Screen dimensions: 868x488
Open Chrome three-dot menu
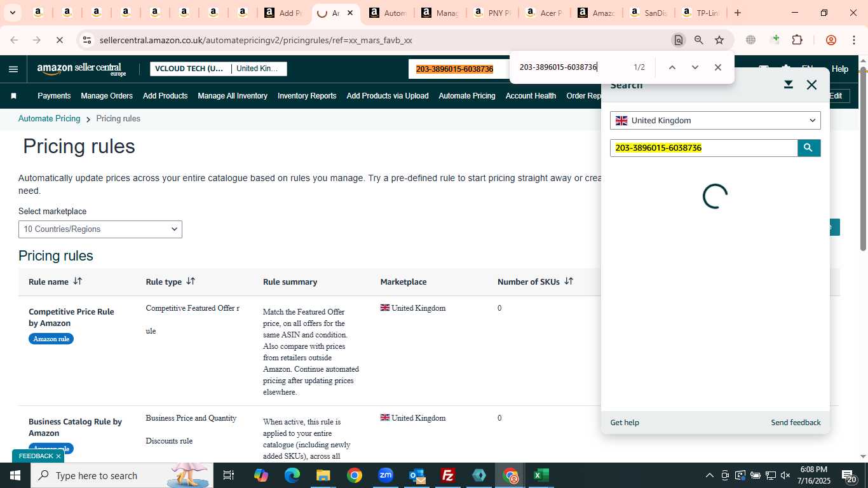[x=853, y=40]
